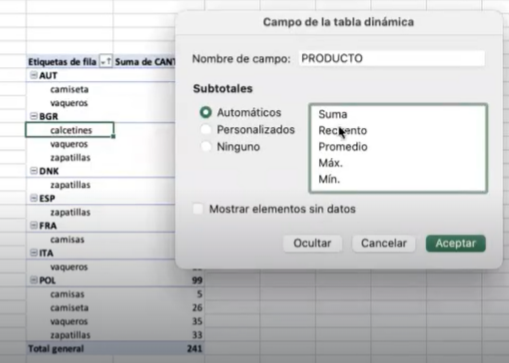Screen dimensions: 509x363
Task: Select the vaqueros cell under AUT
Action: click(70, 103)
